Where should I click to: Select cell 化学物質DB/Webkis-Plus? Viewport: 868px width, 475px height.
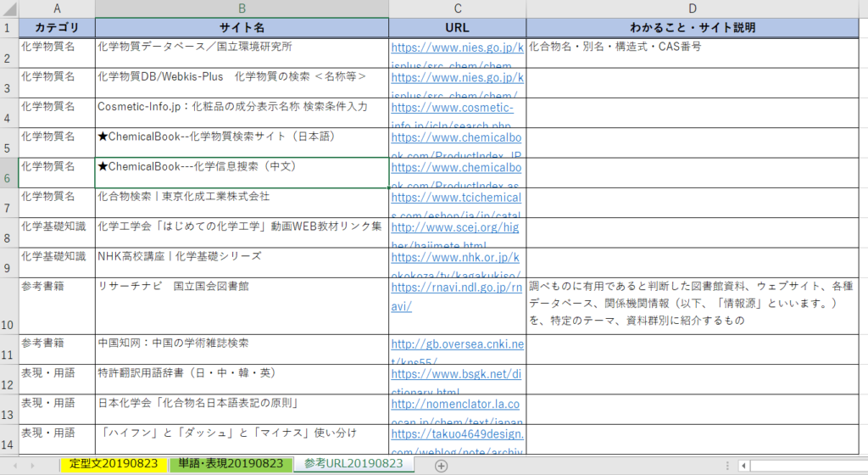pyautogui.click(x=242, y=83)
